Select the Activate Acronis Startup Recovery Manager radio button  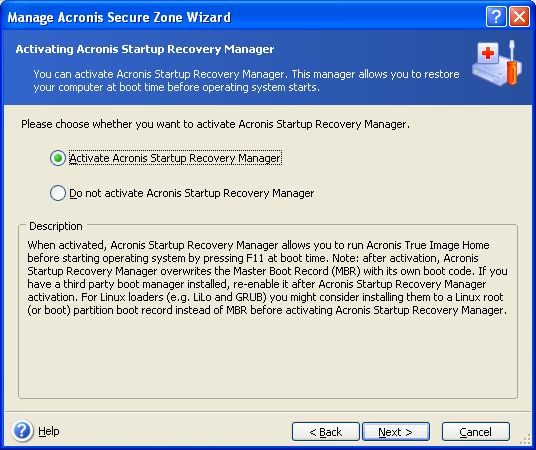tap(57, 158)
